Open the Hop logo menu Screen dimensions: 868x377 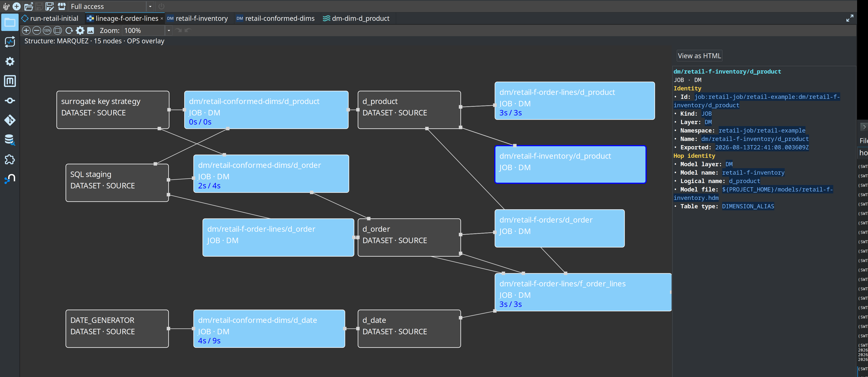pos(6,6)
